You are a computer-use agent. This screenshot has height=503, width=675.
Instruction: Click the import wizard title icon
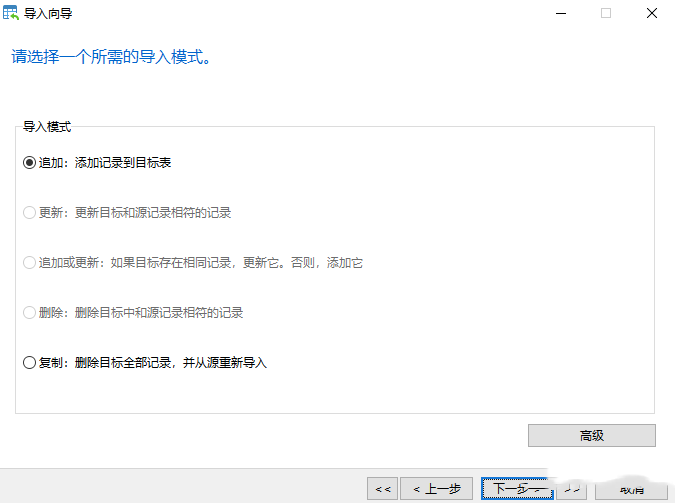coord(11,13)
